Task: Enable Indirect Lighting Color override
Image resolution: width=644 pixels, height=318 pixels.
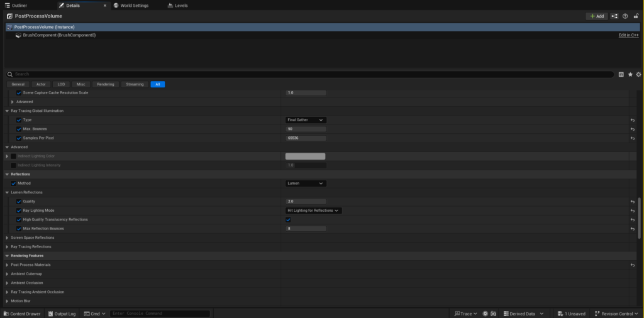Action: click(x=14, y=156)
